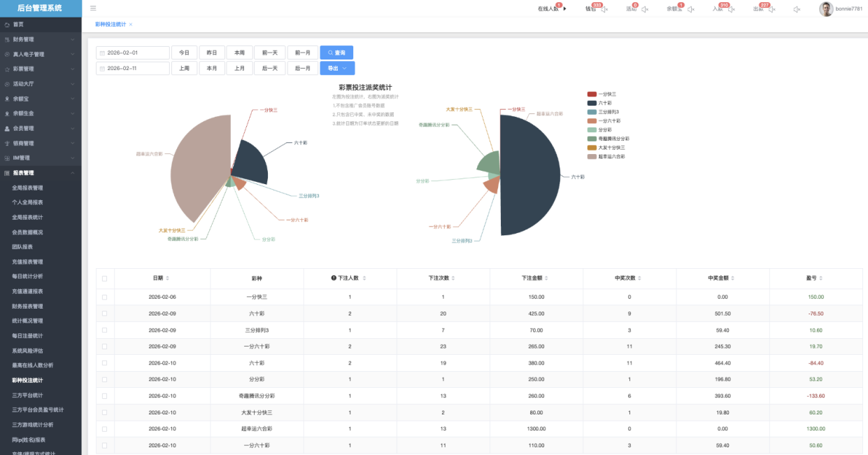Click the bonnie7781 user avatar
Image resolution: width=868 pixels, height=455 pixels.
pyautogui.click(x=826, y=9)
